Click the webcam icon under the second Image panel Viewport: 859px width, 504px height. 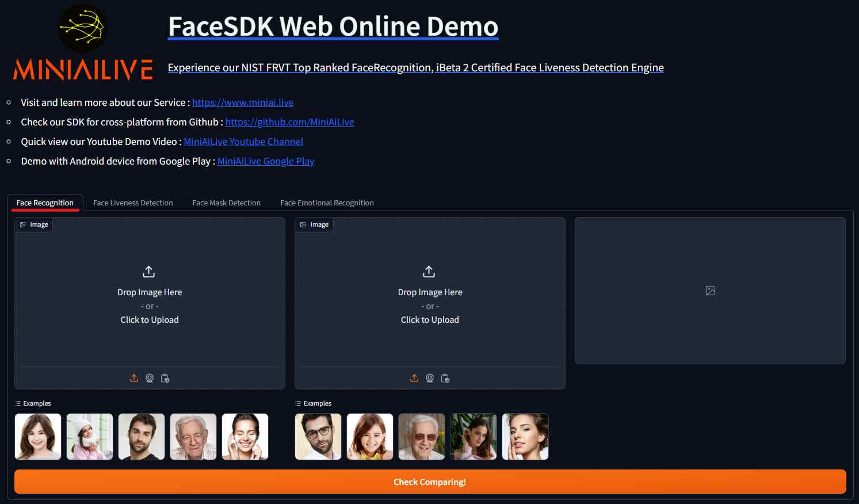(x=430, y=378)
